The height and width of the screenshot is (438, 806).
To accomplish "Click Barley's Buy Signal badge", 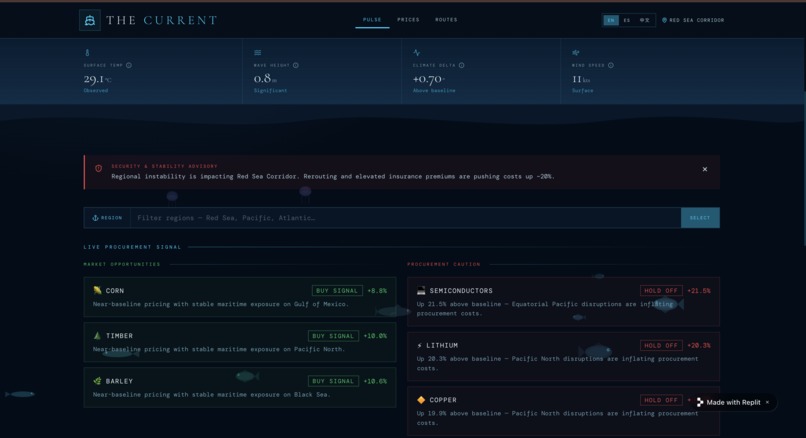I will [333, 381].
